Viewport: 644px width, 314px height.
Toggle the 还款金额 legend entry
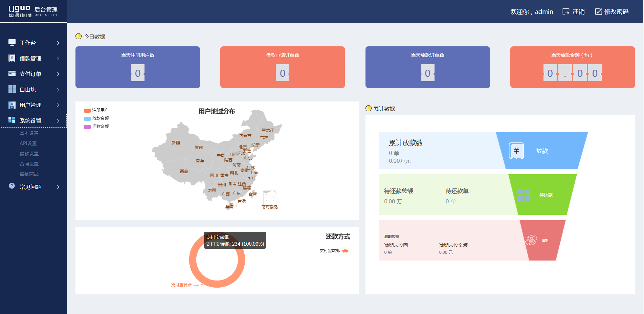[96, 127]
